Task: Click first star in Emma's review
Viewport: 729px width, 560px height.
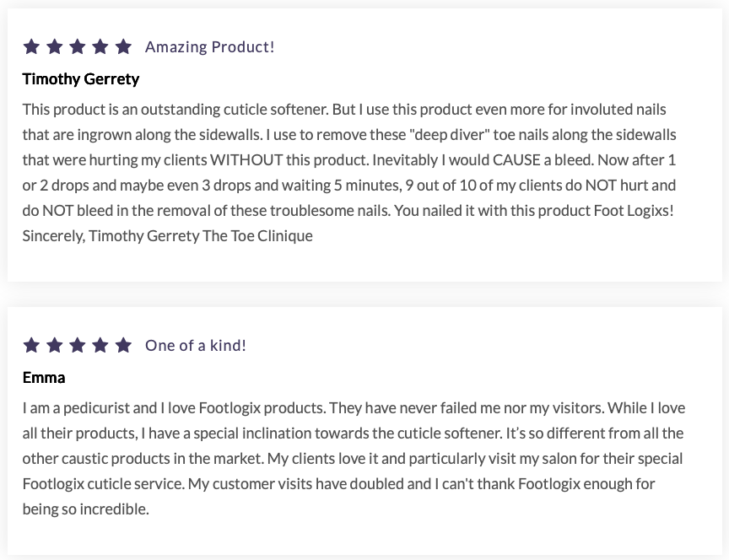Action: [31, 345]
